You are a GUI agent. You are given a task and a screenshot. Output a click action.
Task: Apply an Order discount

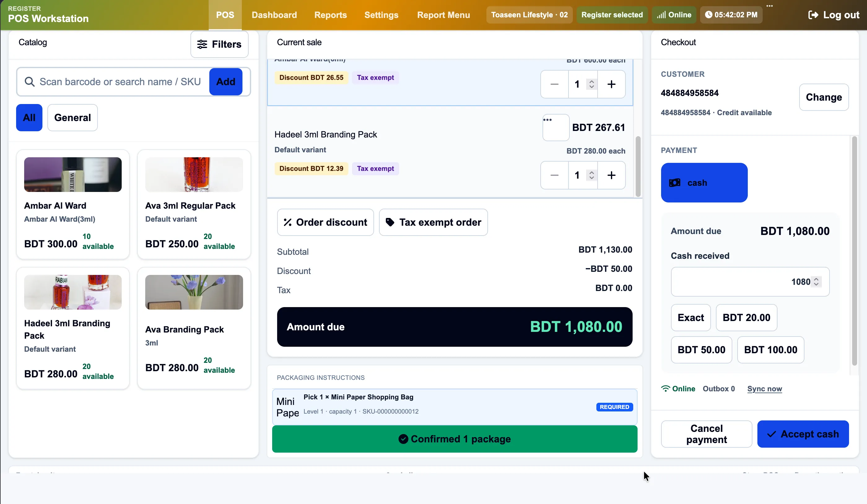click(325, 222)
